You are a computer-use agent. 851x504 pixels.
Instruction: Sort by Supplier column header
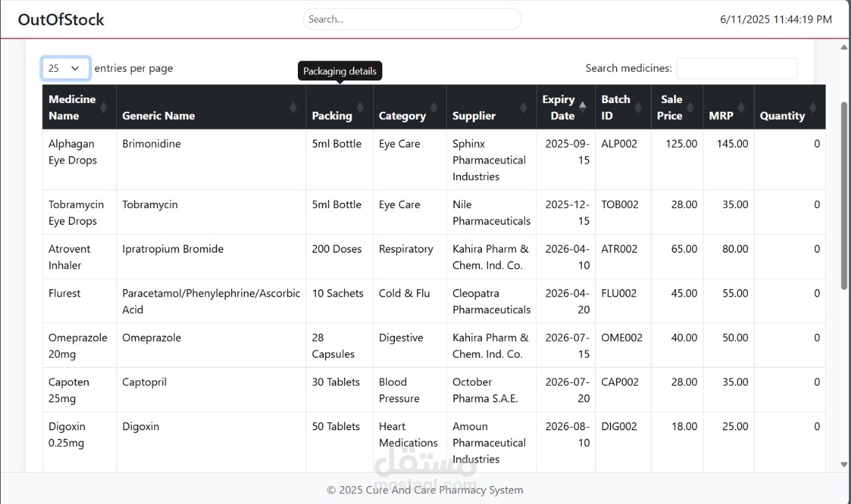click(x=491, y=107)
